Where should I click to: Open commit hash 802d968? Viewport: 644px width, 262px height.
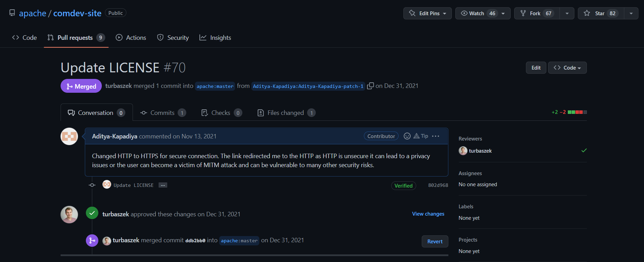click(438, 185)
